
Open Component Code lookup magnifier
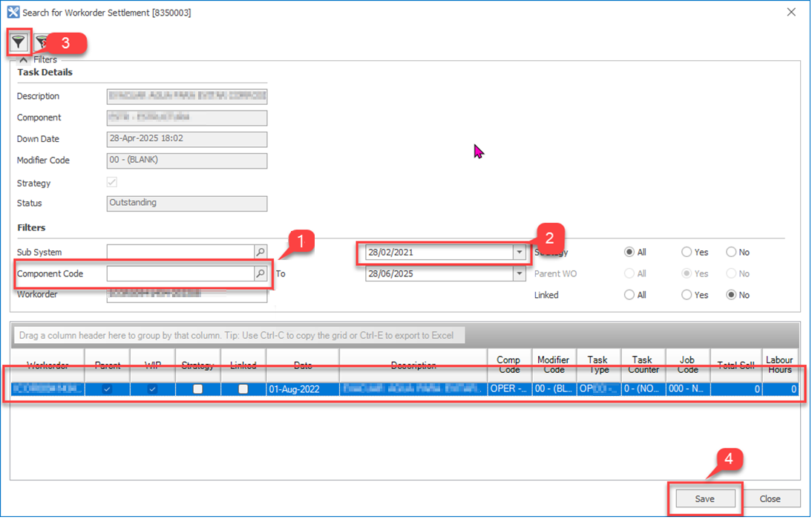[x=261, y=273]
